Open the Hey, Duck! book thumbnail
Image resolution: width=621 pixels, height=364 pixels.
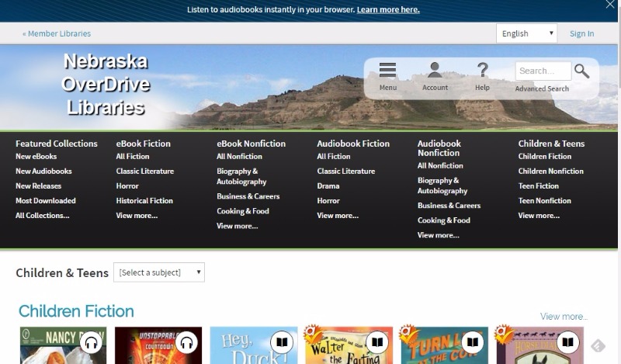pyautogui.click(x=254, y=345)
